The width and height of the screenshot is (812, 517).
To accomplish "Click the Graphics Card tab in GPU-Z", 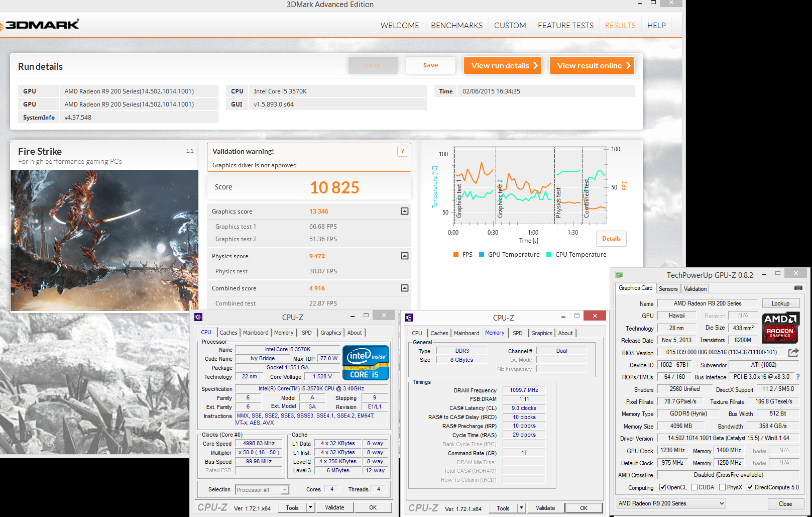I will [635, 288].
